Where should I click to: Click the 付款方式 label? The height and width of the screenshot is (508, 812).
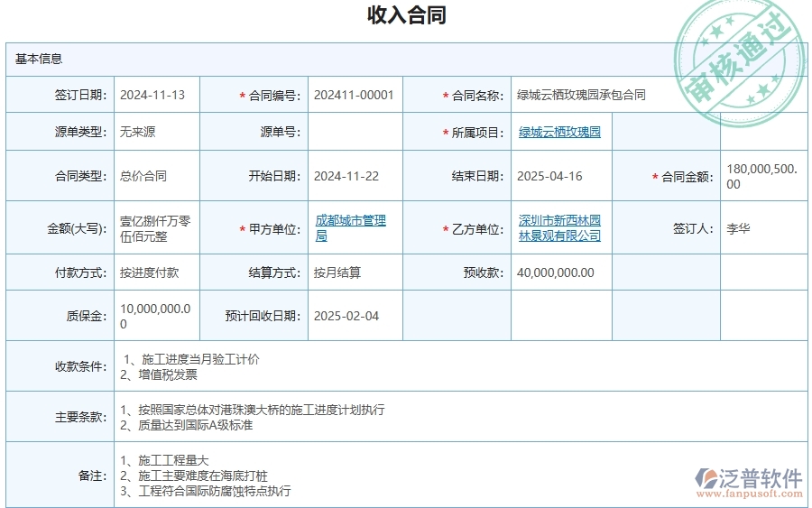[x=81, y=272]
